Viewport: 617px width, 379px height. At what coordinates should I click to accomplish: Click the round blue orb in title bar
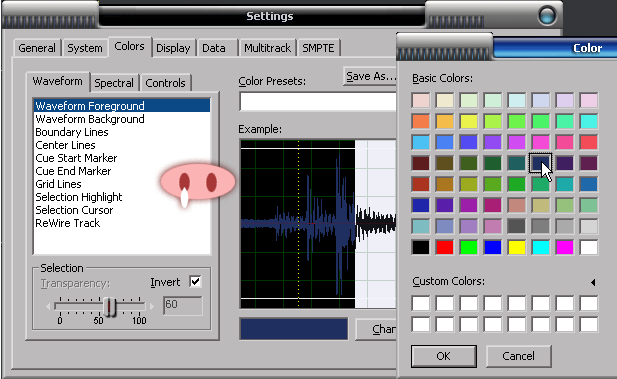[547, 16]
